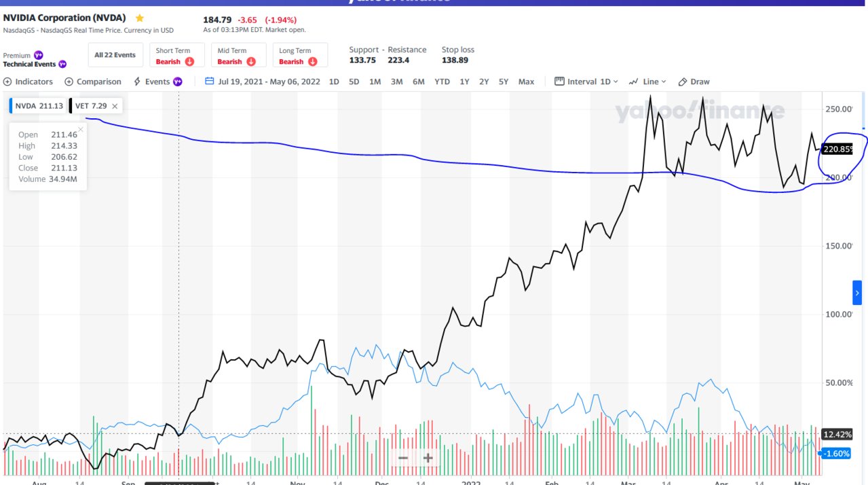Show All 22 Events

[x=115, y=55]
